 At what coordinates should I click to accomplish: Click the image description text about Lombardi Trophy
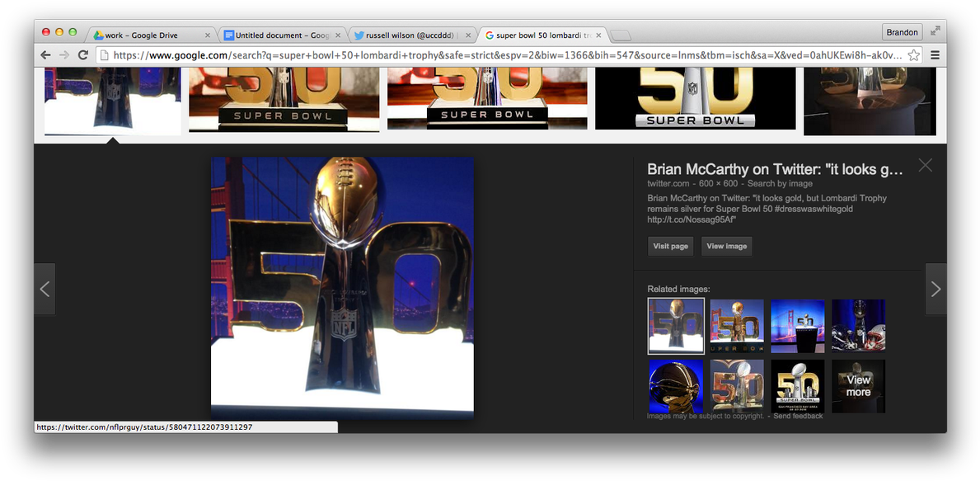coord(767,209)
